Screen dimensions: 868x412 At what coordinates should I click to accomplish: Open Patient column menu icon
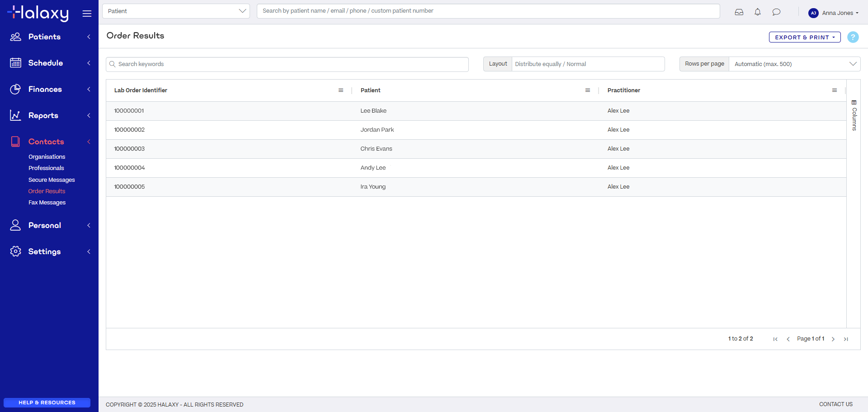[588, 90]
